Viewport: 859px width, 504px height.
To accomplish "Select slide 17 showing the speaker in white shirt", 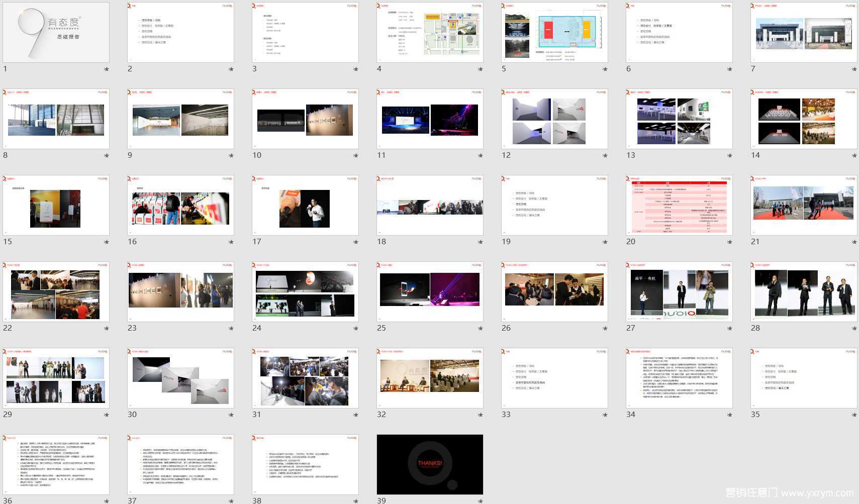I will pyautogui.click(x=305, y=206).
